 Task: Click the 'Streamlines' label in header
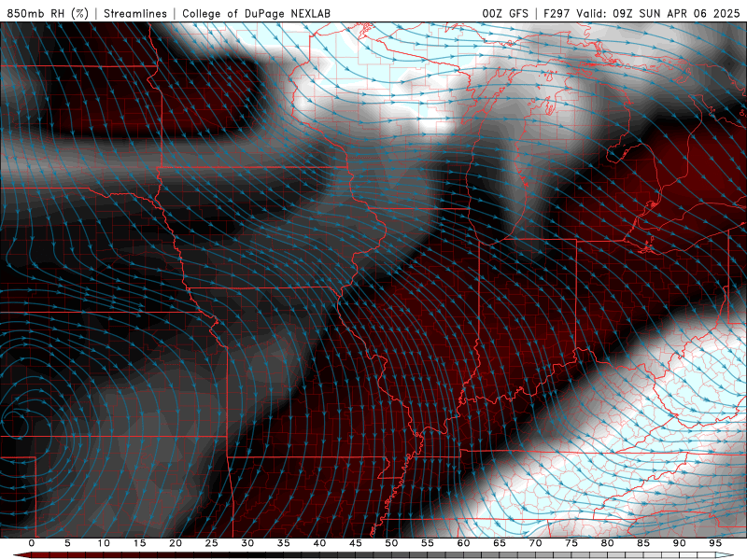[135, 13]
